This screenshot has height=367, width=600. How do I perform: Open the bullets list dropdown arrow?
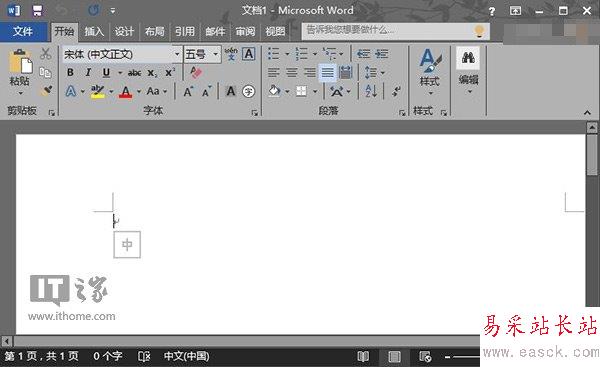pyautogui.click(x=287, y=54)
